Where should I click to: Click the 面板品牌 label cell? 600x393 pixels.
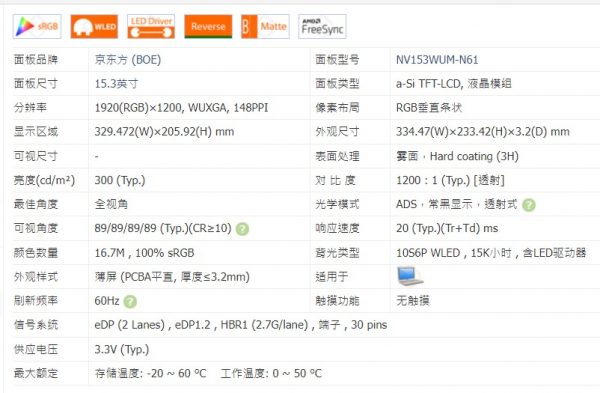pos(36,60)
